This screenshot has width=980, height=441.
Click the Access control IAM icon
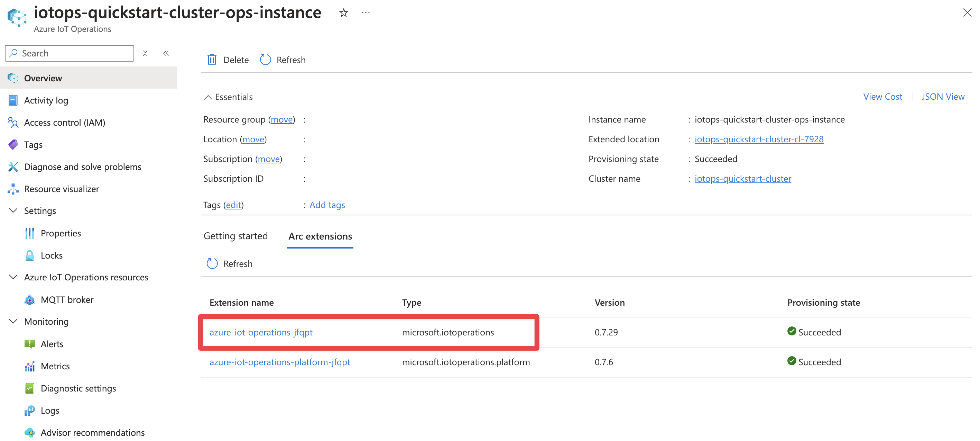point(12,122)
